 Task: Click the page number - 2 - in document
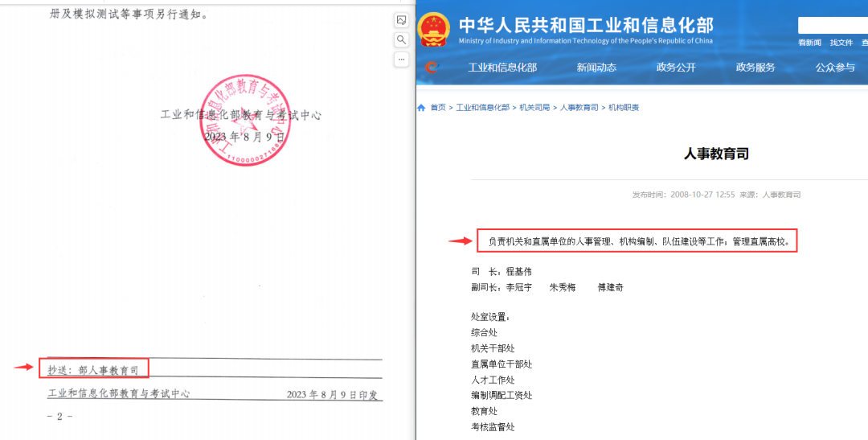tap(59, 416)
